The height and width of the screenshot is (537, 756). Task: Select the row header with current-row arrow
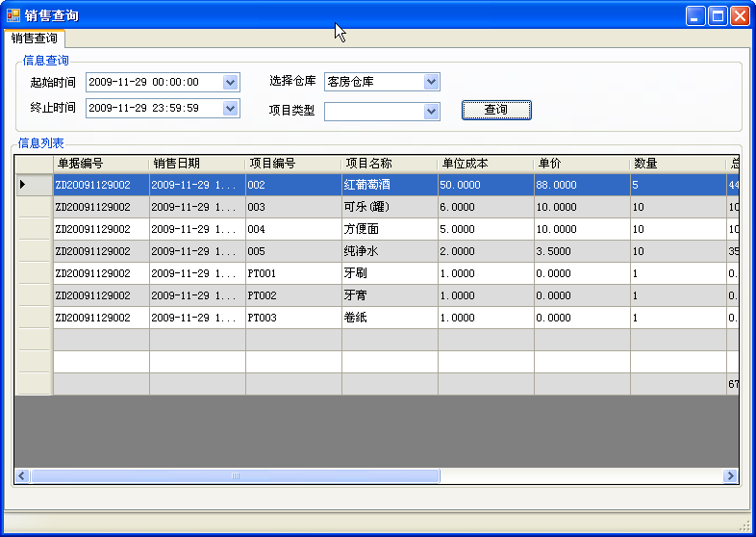click(x=34, y=185)
